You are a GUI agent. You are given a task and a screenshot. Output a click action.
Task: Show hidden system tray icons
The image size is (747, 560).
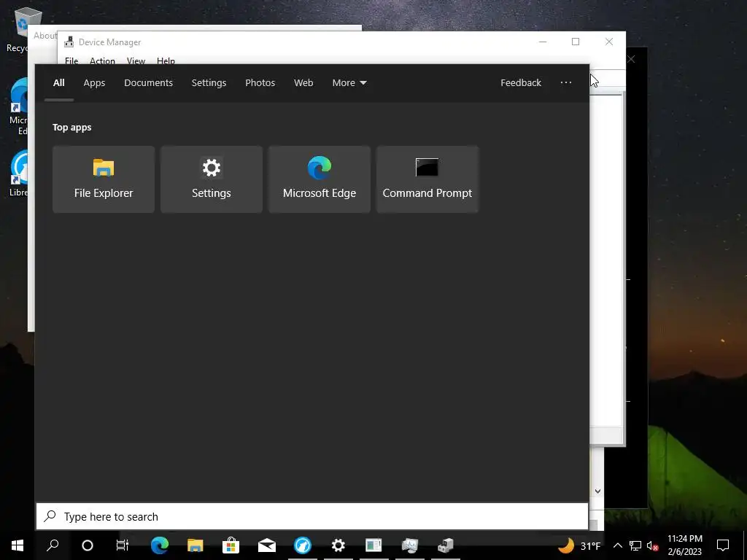pyautogui.click(x=617, y=545)
